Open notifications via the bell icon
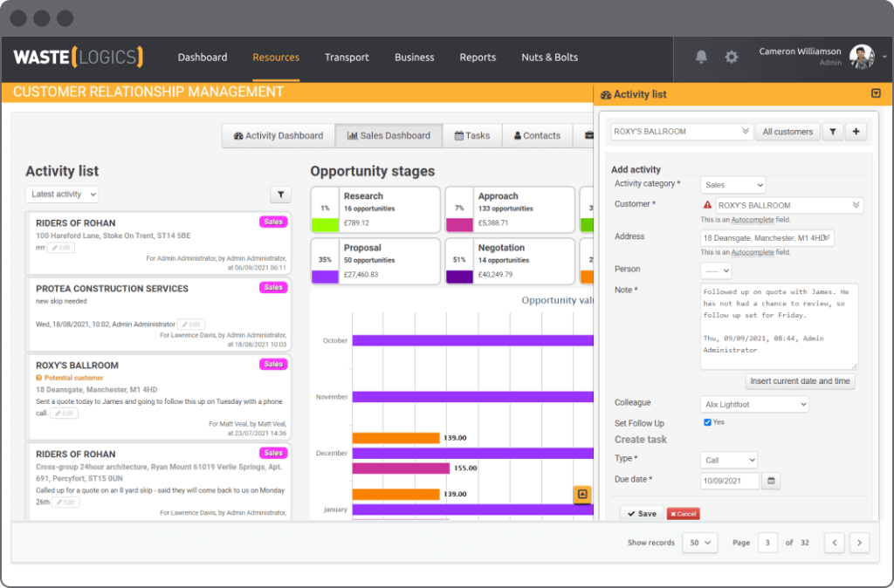The image size is (894, 588). coord(700,57)
